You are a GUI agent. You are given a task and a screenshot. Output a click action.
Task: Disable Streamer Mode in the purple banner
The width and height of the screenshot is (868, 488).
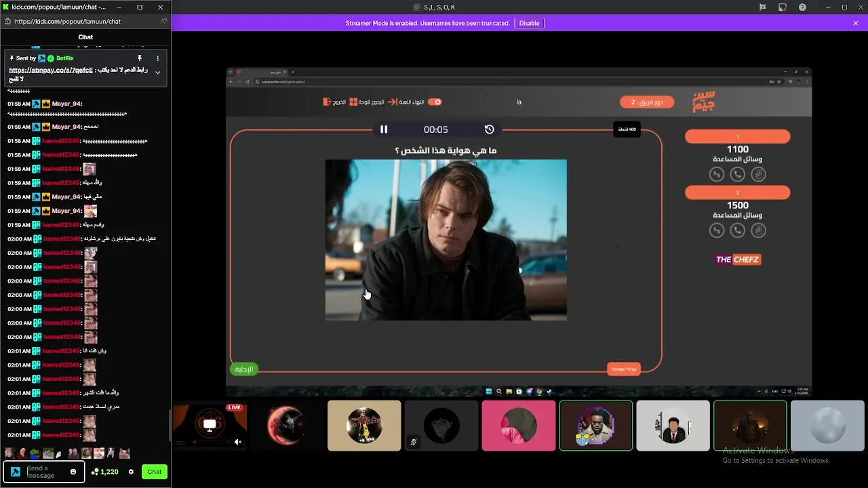click(529, 23)
